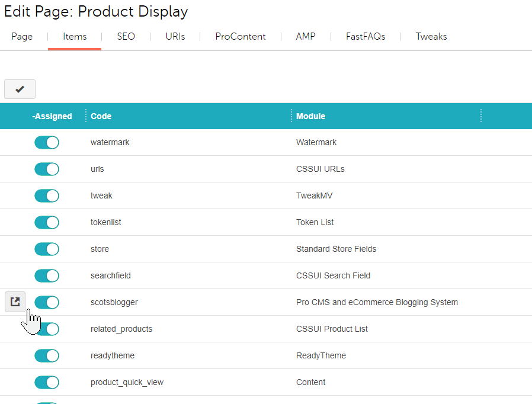
Task: Go to the URIs tab
Action: tap(175, 37)
